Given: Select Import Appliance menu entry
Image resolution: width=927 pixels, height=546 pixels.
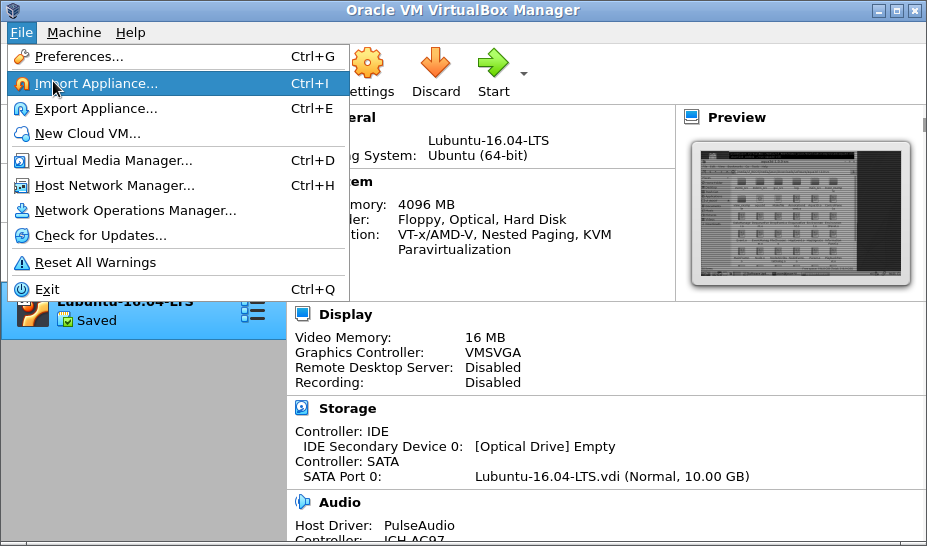Looking at the screenshot, I should click(178, 84).
